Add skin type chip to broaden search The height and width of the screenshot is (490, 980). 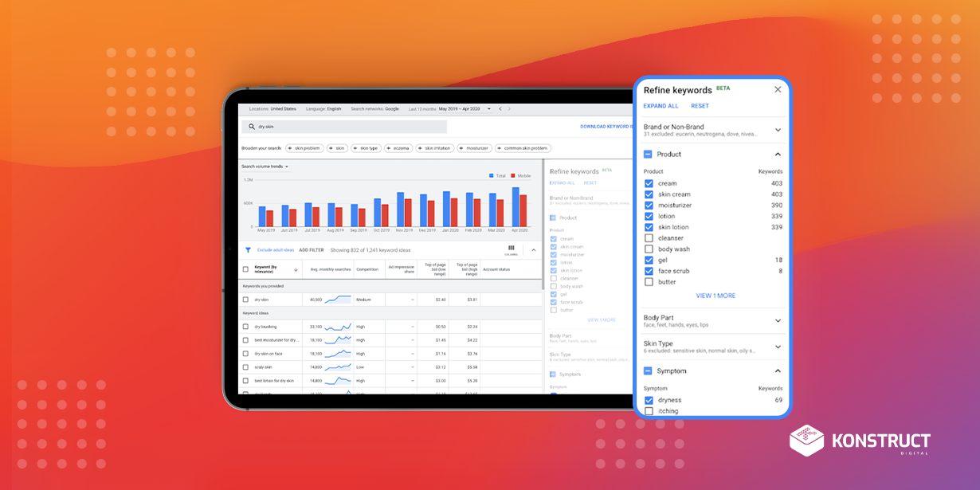coord(367,148)
